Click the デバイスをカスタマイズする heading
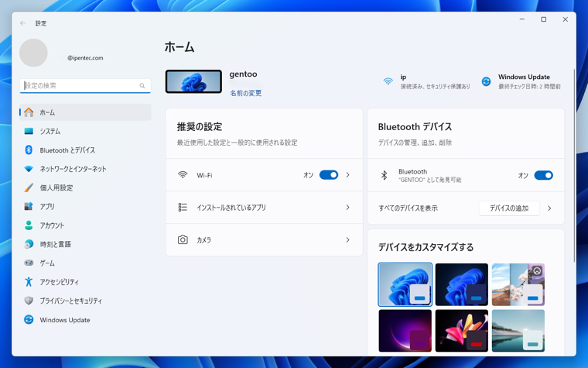This screenshot has width=588, height=368. click(426, 247)
